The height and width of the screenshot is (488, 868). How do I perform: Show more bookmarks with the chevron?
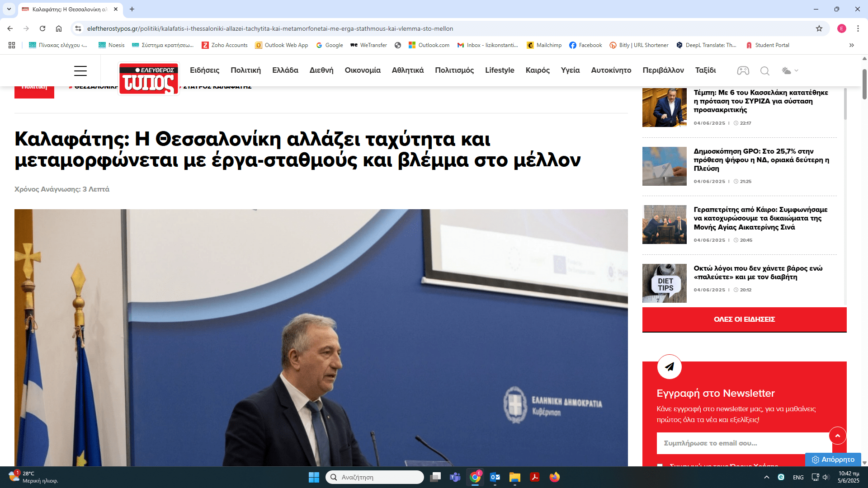(852, 45)
